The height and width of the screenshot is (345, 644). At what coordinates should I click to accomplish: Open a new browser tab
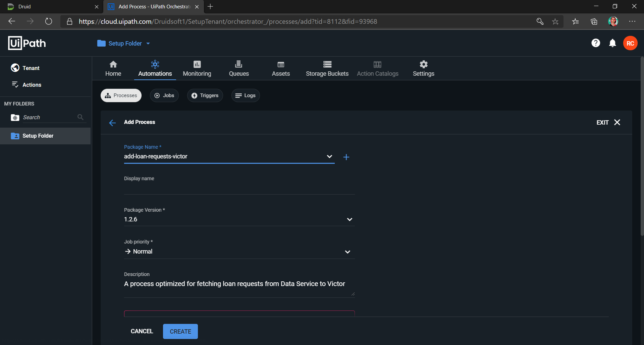210,7
